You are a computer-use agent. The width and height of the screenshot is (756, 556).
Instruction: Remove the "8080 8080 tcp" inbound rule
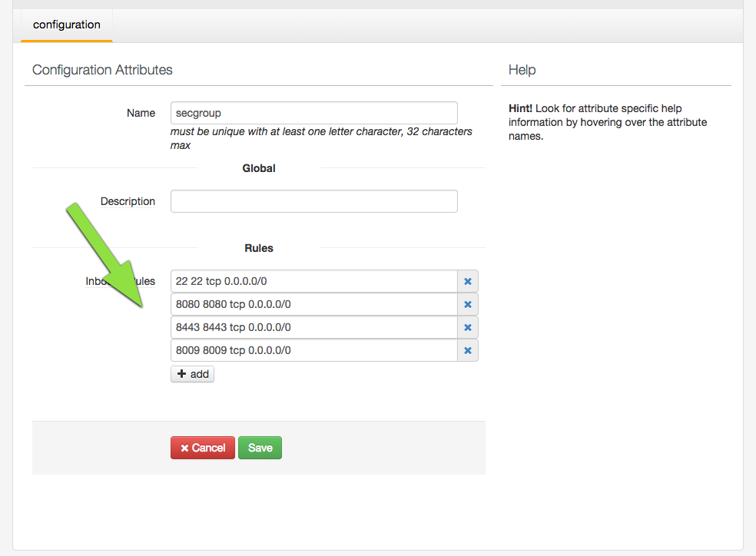tap(468, 304)
